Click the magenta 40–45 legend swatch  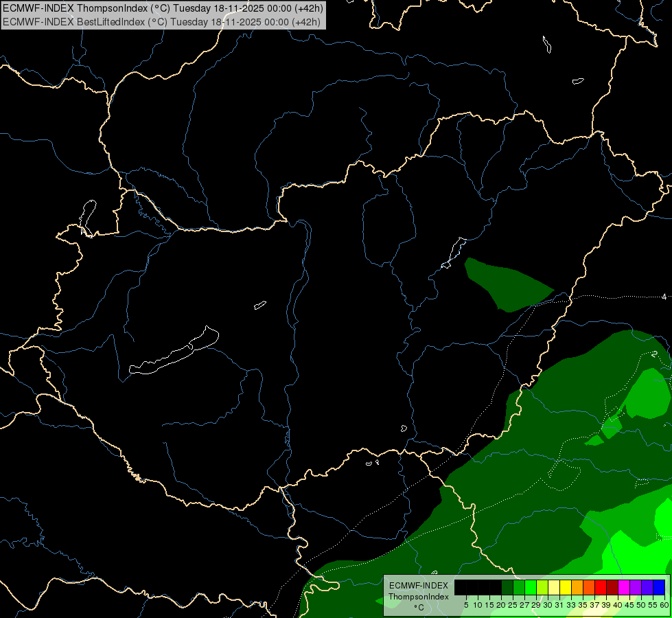click(624, 587)
